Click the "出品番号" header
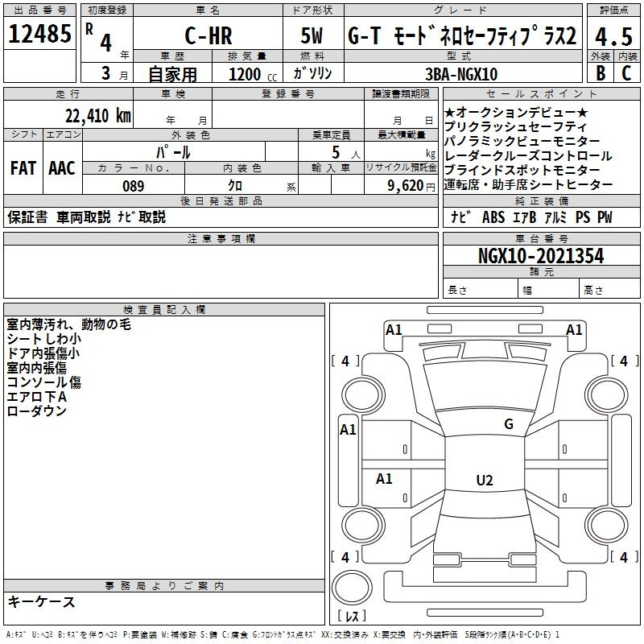The image size is (644, 644). tap(39, 10)
